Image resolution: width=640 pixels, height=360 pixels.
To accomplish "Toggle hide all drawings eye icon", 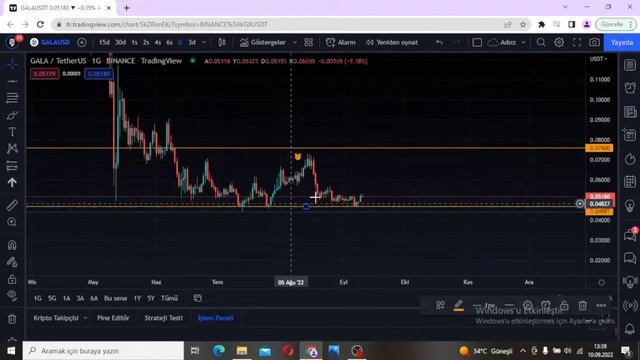I will point(12,296).
